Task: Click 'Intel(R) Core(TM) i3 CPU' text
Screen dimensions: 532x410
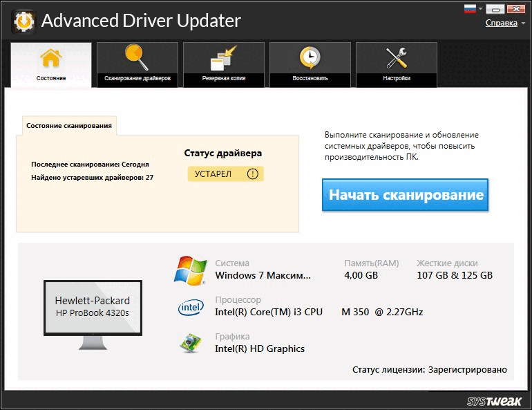Action: point(269,312)
